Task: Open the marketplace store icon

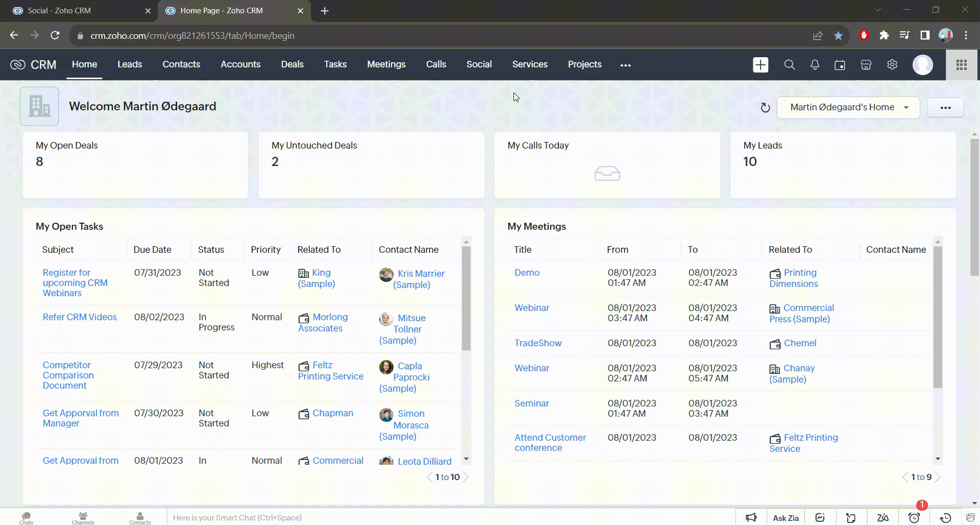Action: pyautogui.click(x=866, y=65)
